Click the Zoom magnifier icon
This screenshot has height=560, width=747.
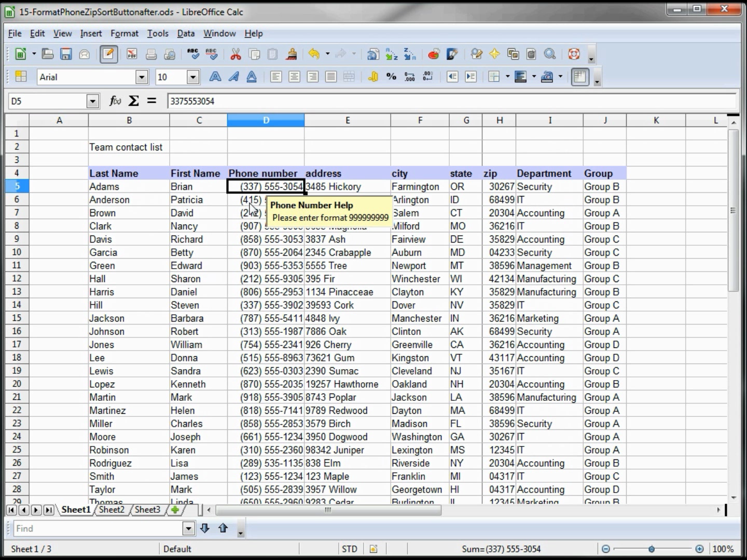click(550, 54)
